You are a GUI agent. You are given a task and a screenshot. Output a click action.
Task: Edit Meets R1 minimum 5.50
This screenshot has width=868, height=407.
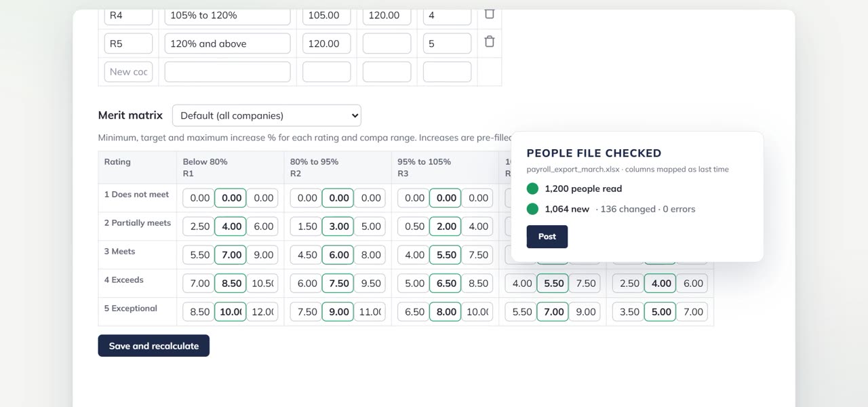point(199,255)
